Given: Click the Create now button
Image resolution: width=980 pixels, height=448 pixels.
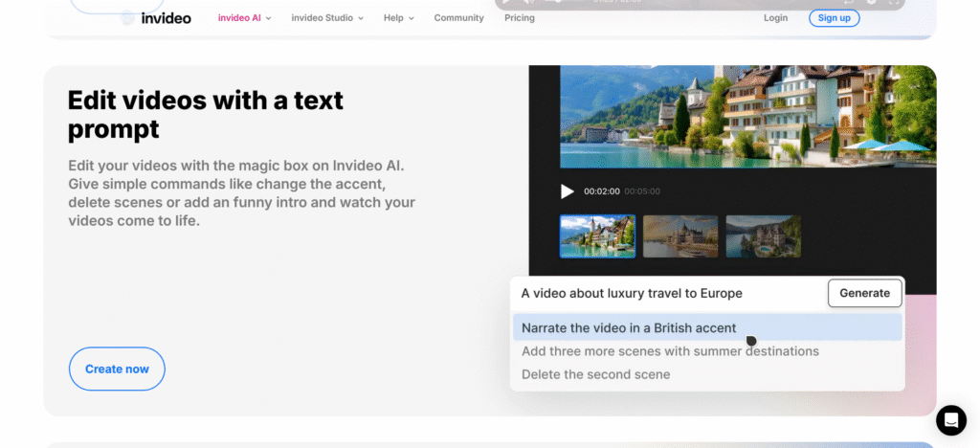Looking at the screenshot, I should tap(117, 369).
